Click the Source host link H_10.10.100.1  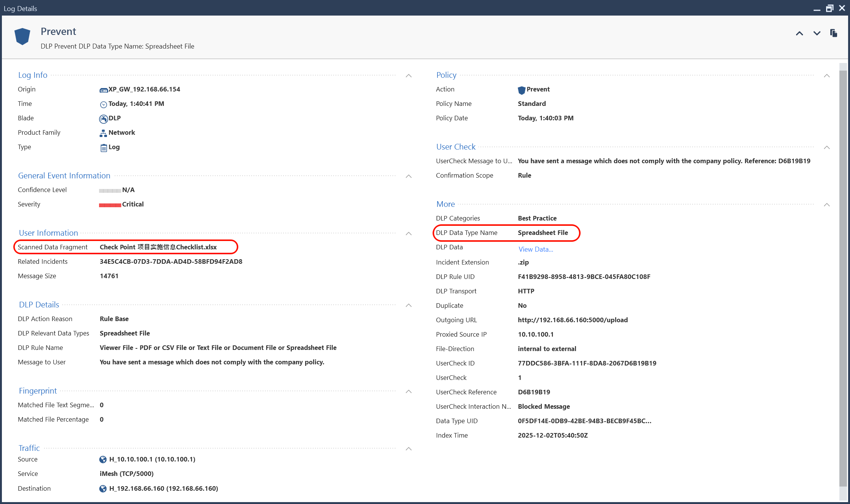[151, 459]
